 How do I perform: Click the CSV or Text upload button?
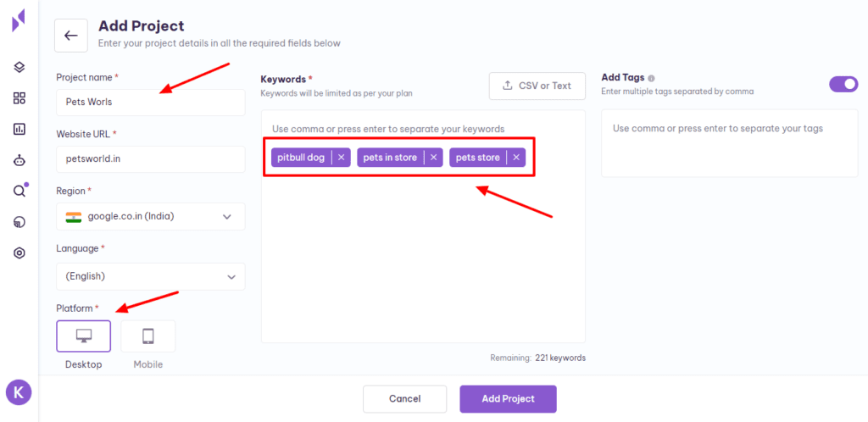pos(537,86)
